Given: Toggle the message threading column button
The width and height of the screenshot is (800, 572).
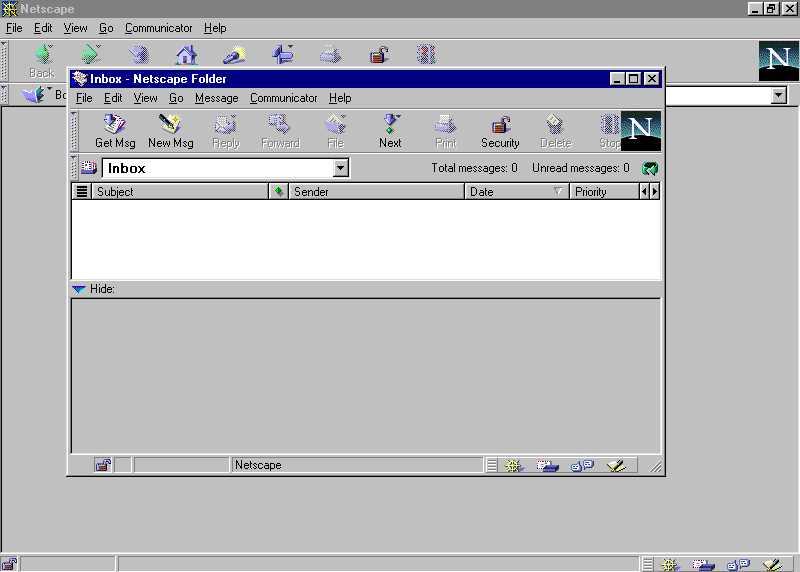Looking at the screenshot, I should coord(82,192).
